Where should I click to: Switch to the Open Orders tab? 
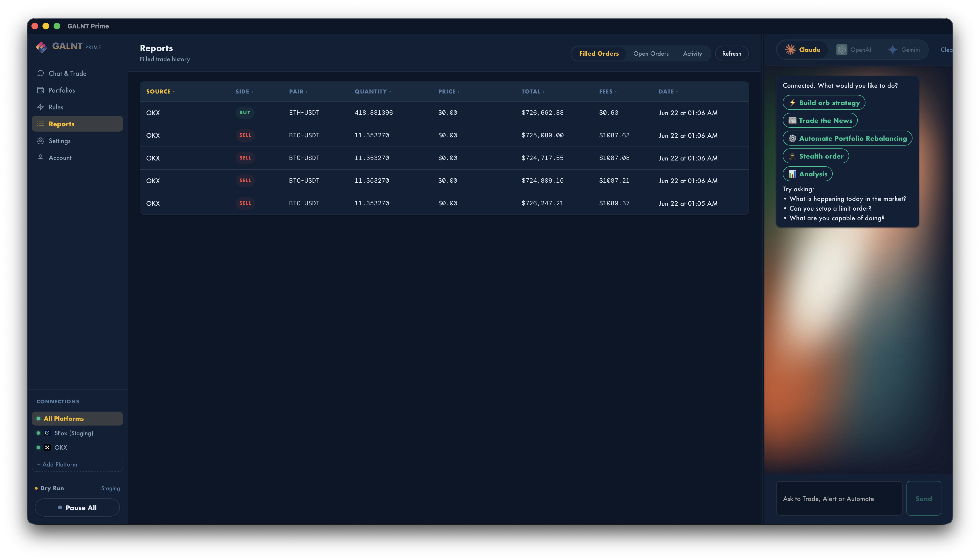coord(651,53)
